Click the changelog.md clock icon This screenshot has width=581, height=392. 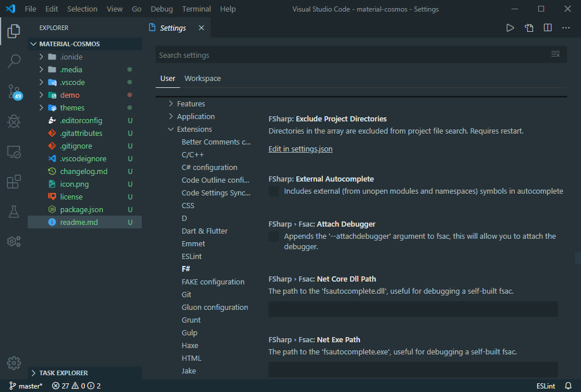click(x=52, y=171)
